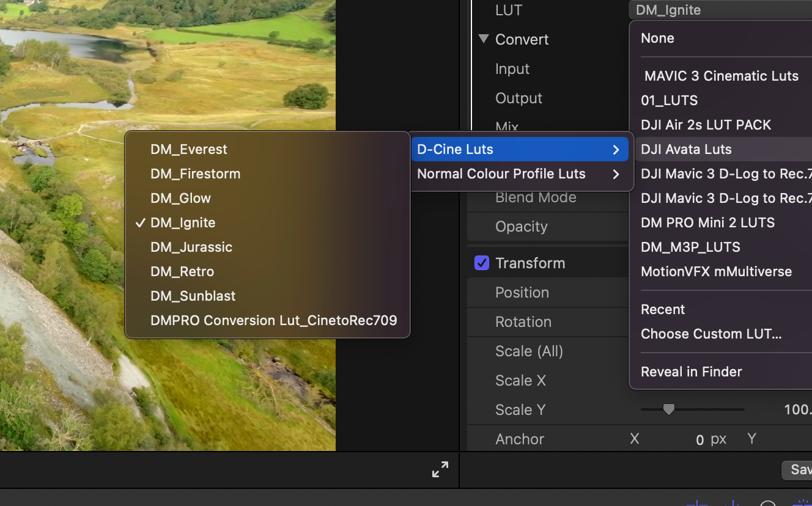
Task: Click the Input label under Convert
Action: tap(512, 69)
